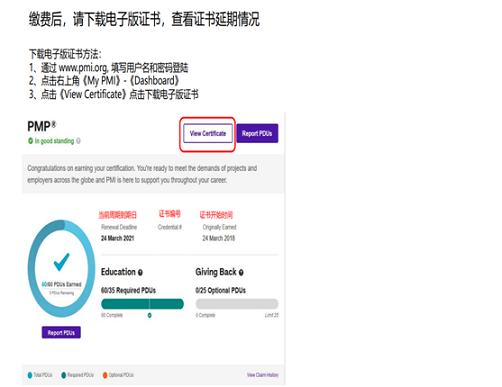502x387 pixels.
Task: Click info icon beside In good standing
Action: pyautogui.click(x=78, y=141)
